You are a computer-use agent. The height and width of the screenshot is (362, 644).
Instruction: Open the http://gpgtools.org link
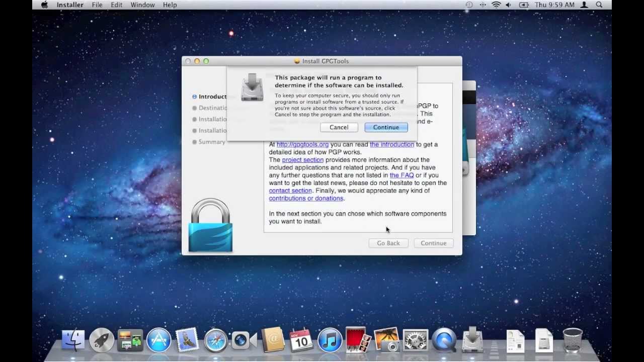tap(302, 144)
